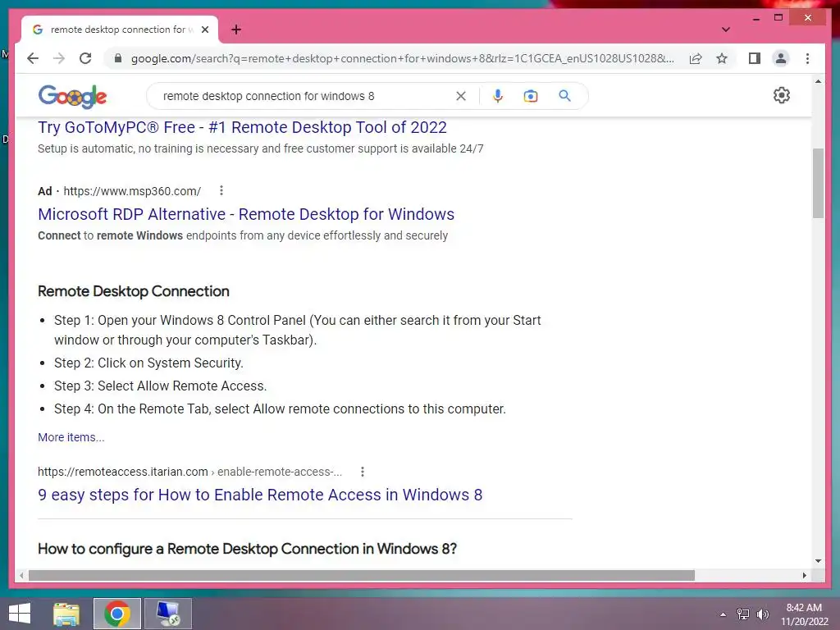This screenshot has height=630, width=840.
Task: Open a new browser tab
Action: [x=236, y=30]
